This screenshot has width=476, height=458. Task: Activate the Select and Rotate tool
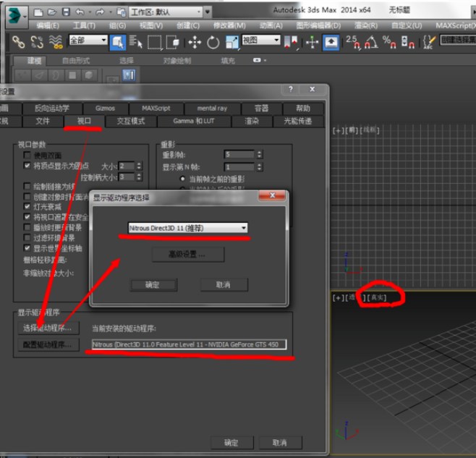click(213, 42)
